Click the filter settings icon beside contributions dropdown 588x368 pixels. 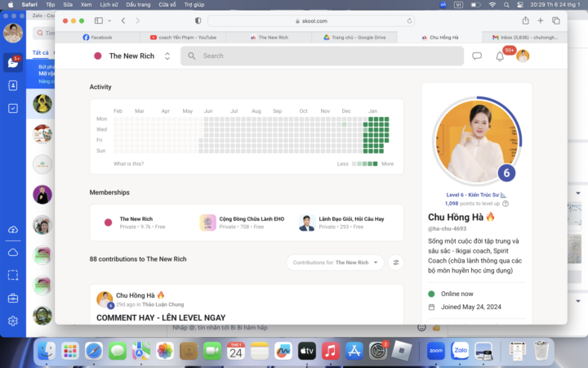[396, 263]
